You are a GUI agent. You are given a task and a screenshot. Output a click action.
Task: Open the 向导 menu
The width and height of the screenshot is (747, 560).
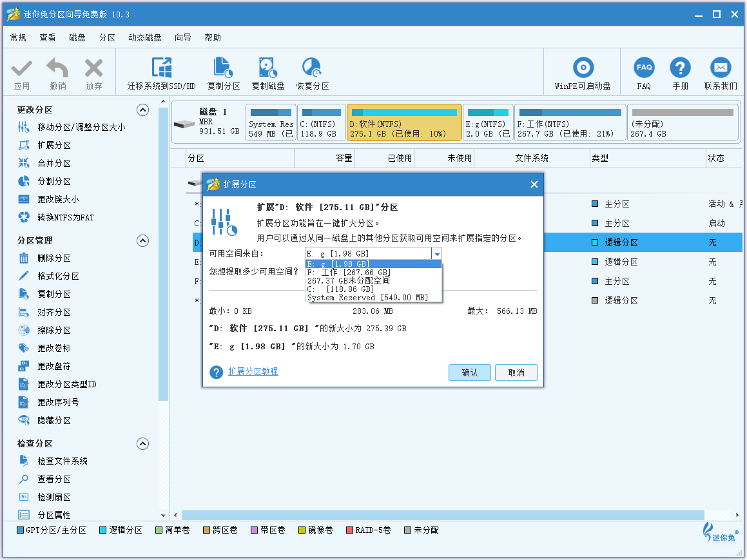(x=183, y=37)
